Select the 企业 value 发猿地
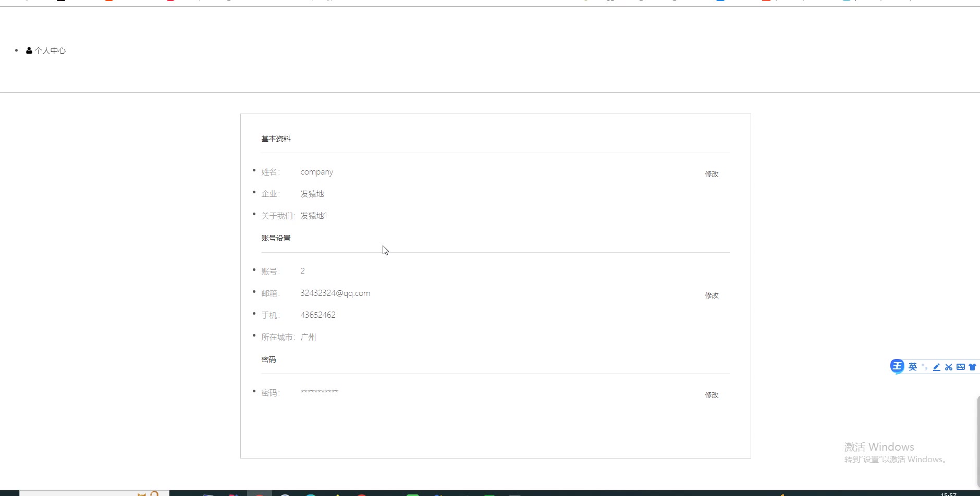 coord(312,194)
